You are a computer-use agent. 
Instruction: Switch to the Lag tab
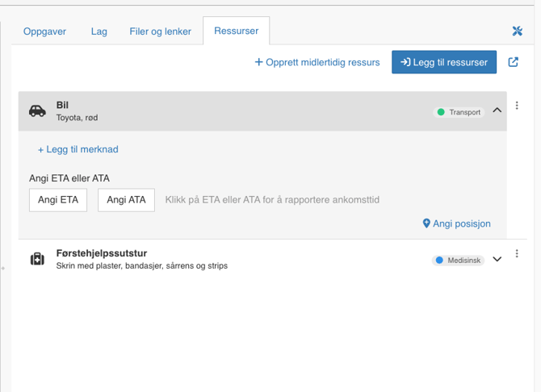[99, 31]
